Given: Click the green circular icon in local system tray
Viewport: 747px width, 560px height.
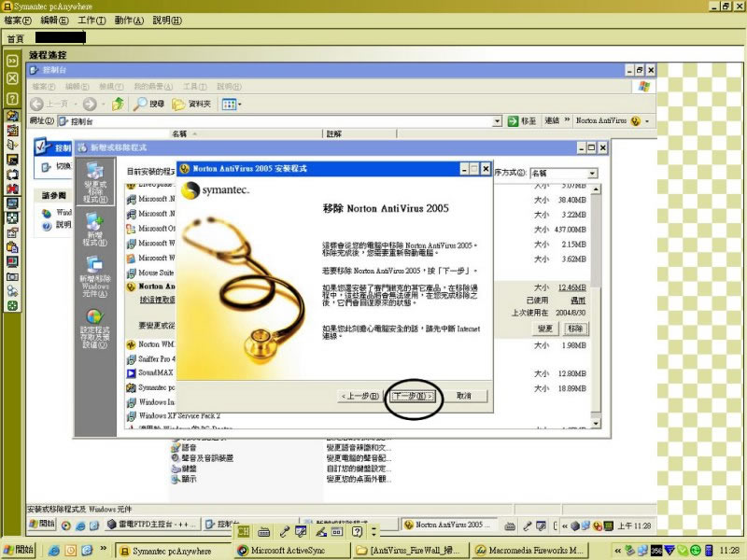Looking at the screenshot, I should point(695,551).
